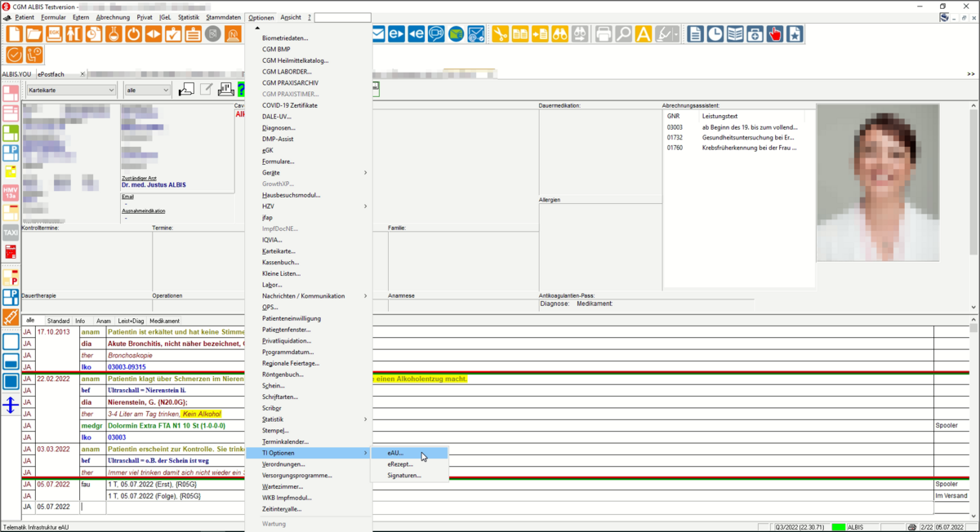Click the blue first-aid kit icon
This screenshot has width=980, height=532.
pos(755,34)
